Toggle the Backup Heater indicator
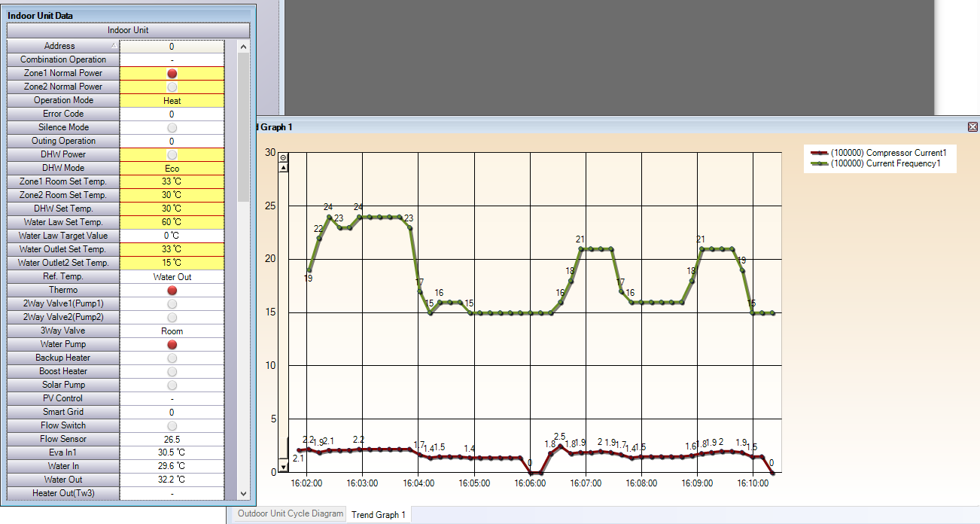 (172, 358)
